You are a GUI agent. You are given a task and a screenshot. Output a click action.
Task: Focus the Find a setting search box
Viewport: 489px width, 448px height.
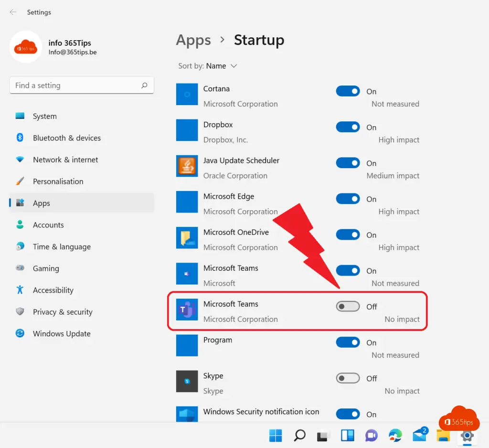(76, 85)
